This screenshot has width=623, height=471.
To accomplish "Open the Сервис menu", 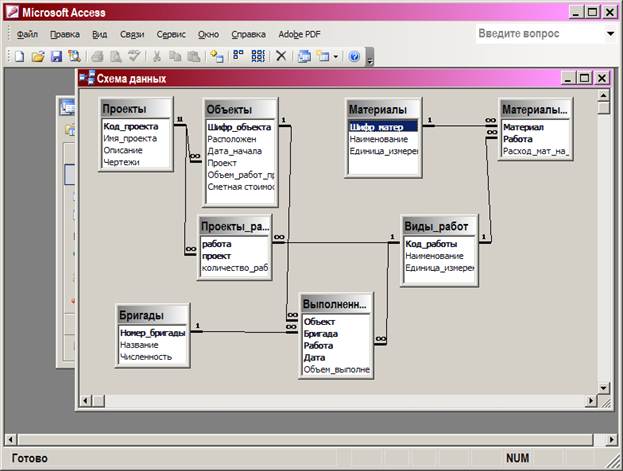I will [x=171, y=35].
